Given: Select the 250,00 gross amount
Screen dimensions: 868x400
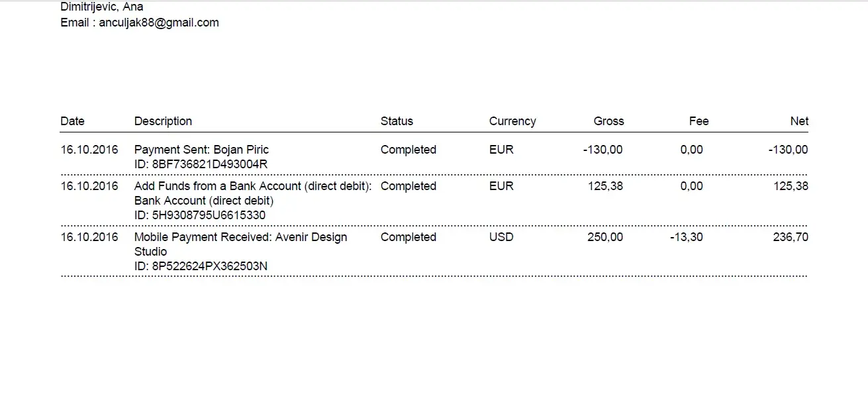Looking at the screenshot, I should (605, 237).
